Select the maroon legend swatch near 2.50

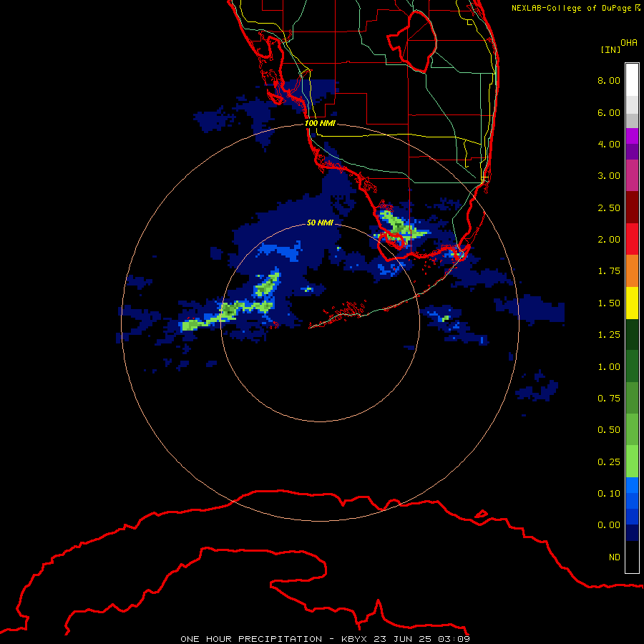[x=632, y=208]
